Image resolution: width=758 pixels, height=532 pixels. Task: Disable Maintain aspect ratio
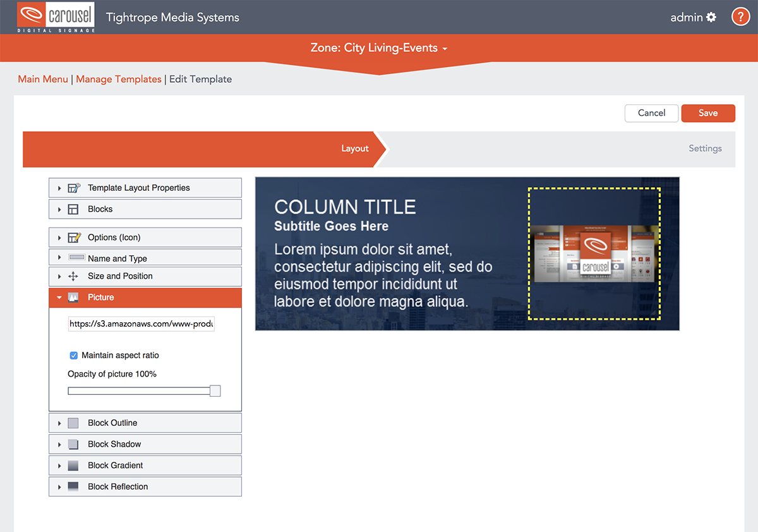73,355
